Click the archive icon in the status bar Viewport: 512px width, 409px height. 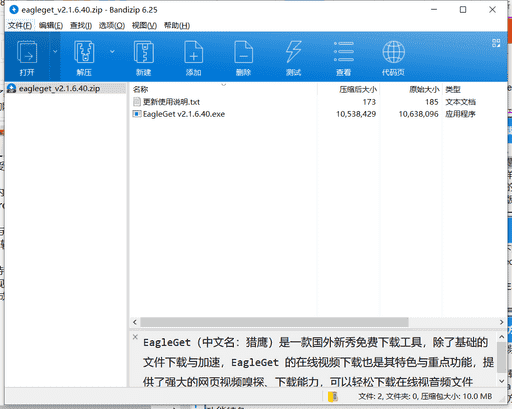click(x=333, y=396)
